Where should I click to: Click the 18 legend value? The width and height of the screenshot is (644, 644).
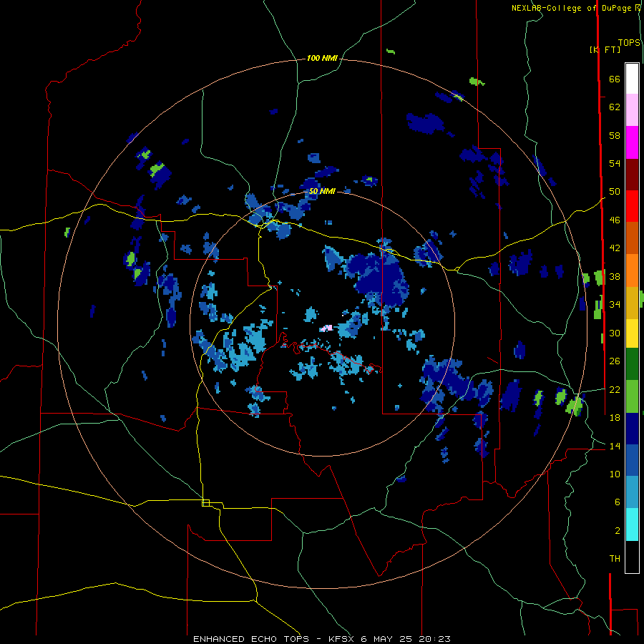pos(615,418)
